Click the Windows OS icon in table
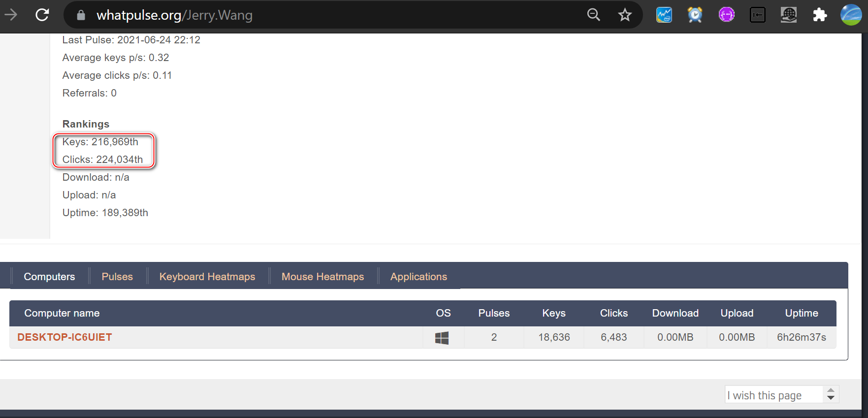 [x=442, y=338]
